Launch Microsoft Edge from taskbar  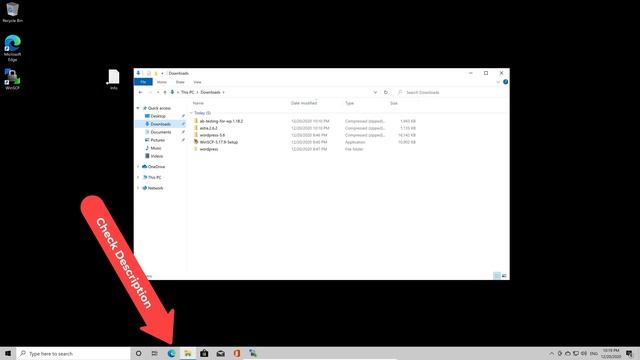tap(171, 353)
